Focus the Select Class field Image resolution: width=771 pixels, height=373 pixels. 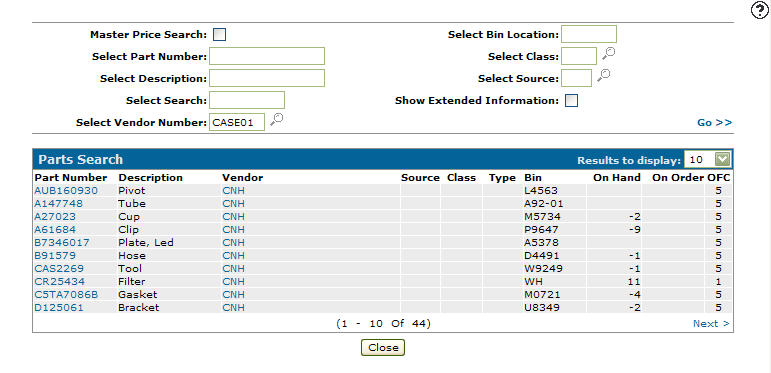click(x=579, y=56)
